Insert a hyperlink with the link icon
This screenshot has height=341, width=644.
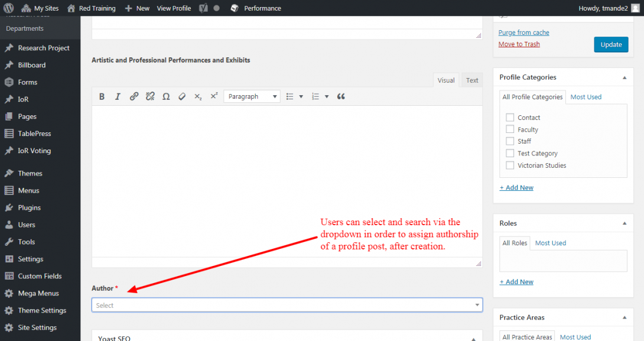[x=134, y=96]
